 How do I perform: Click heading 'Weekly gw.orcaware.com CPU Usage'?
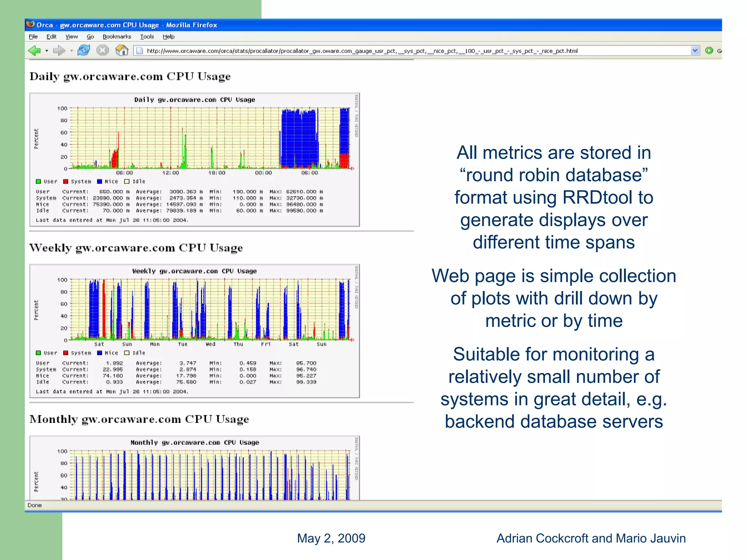[x=136, y=248]
